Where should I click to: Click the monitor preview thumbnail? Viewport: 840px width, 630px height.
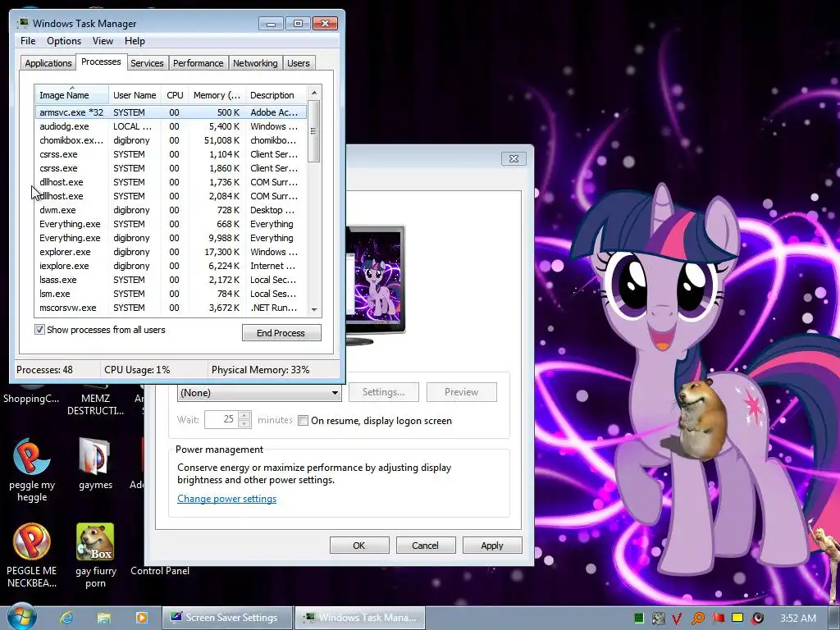(376, 284)
